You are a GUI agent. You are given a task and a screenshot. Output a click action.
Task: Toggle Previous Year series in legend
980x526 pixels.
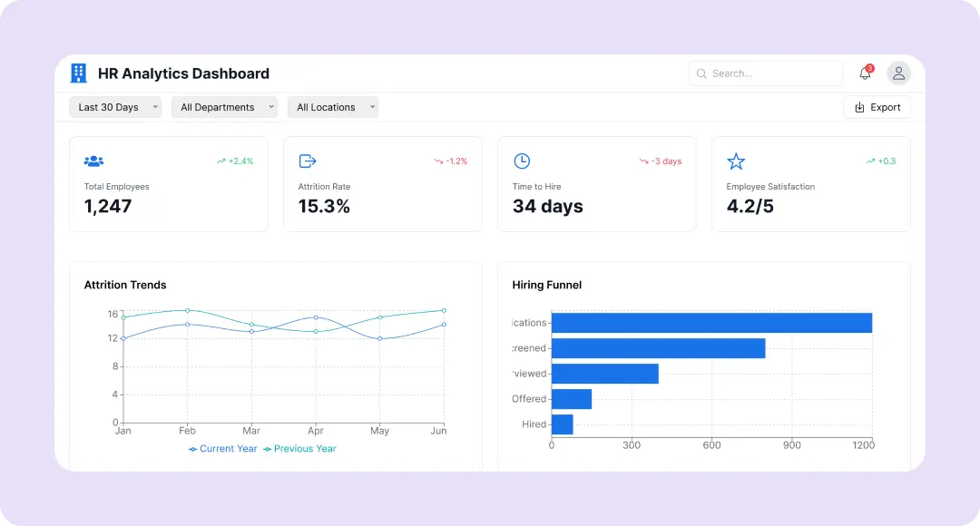tap(299, 449)
